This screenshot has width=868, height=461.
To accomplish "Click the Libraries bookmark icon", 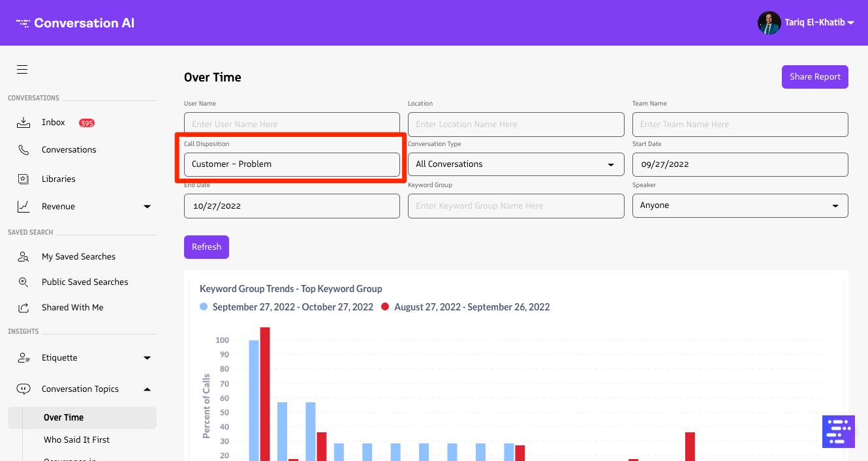I will pos(23,179).
